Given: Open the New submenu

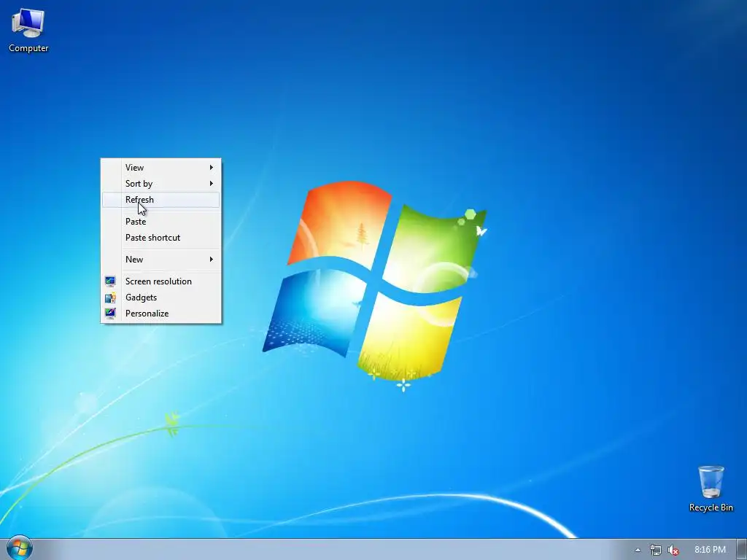Looking at the screenshot, I should (161, 260).
